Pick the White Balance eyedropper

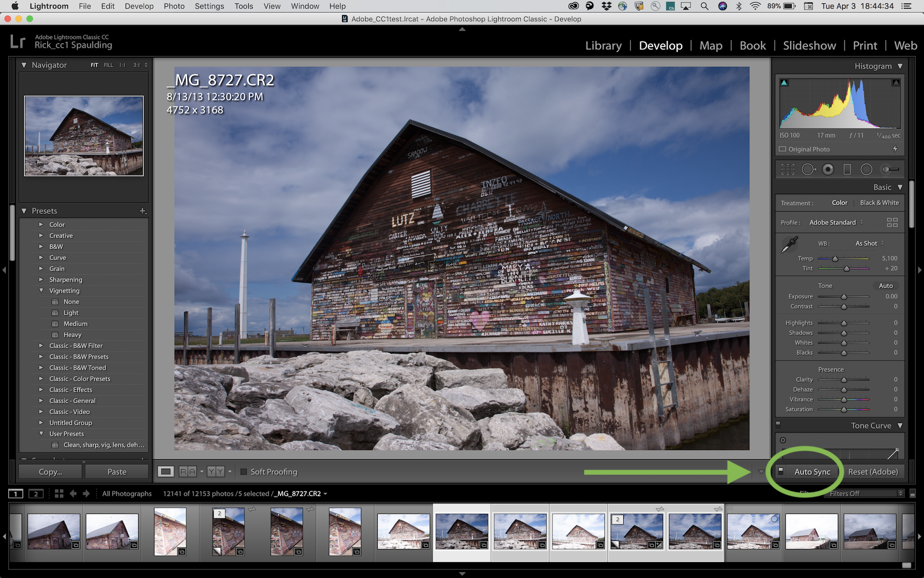click(789, 245)
